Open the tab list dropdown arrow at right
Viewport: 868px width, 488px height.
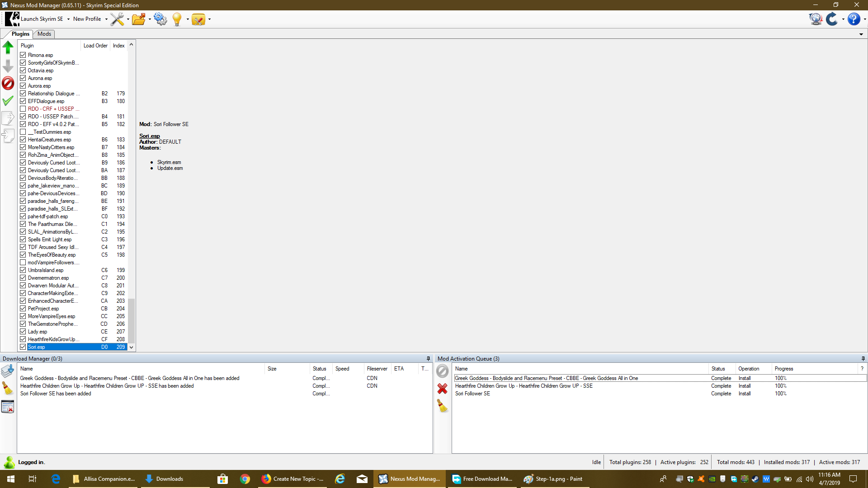[861, 34]
